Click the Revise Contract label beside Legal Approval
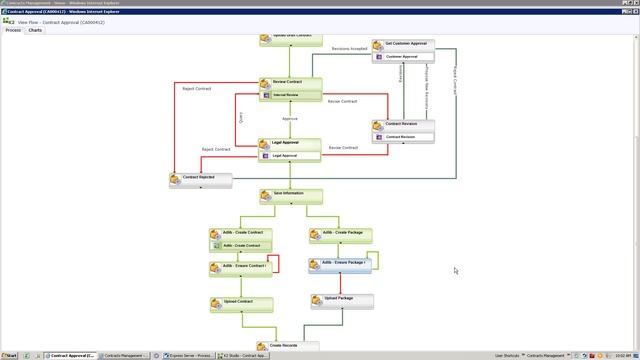The height and width of the screenshot is (360, 640). (343, 148)
